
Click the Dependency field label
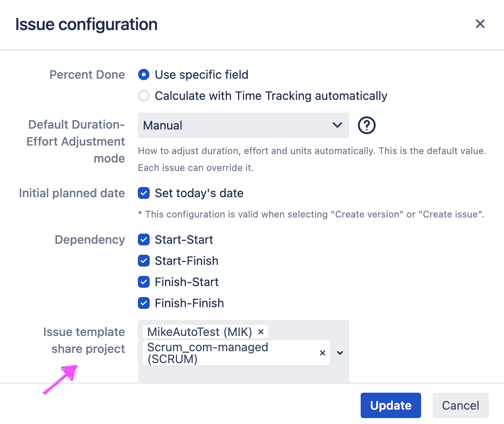[90, 240]
